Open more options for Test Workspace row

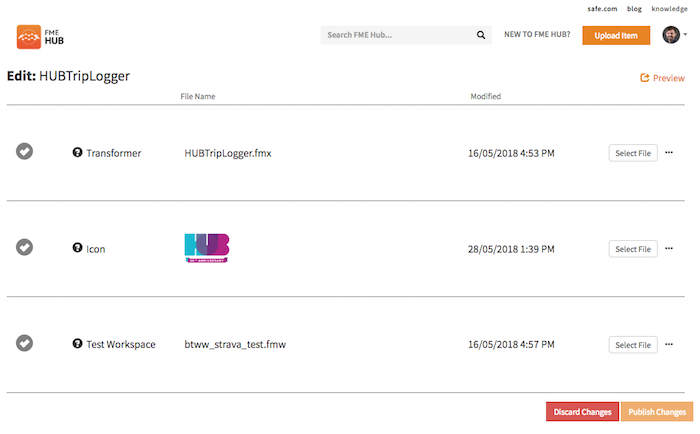(x=669, y=344)
